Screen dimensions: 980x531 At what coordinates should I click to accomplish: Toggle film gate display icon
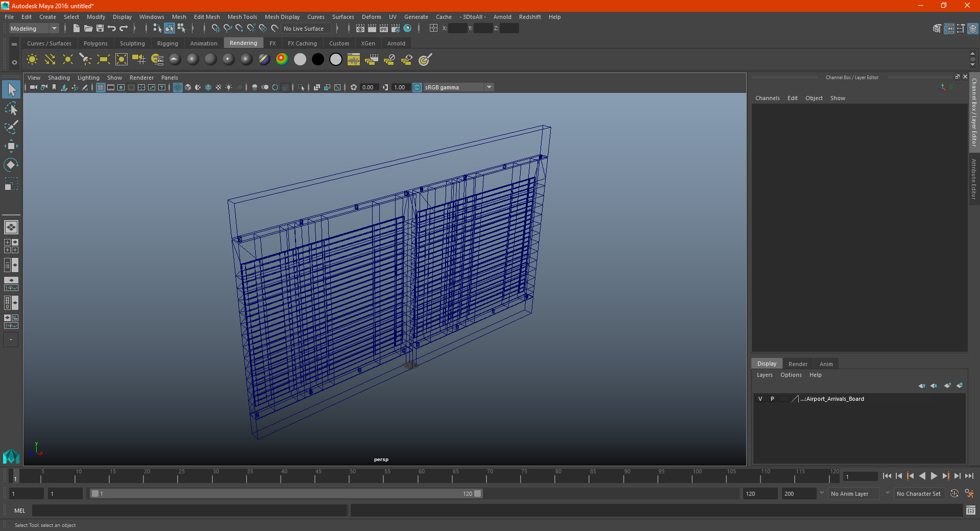(x=111, y=87)
